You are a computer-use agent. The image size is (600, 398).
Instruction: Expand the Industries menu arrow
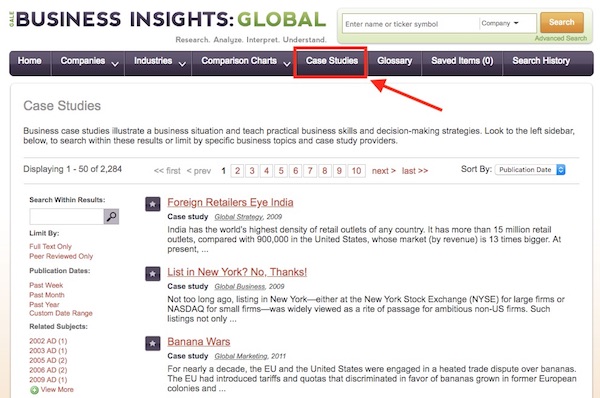click(x=182, y=64)
